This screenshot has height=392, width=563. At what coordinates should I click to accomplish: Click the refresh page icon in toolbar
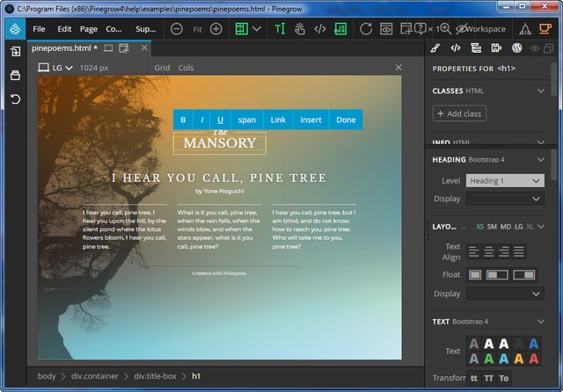365,29
